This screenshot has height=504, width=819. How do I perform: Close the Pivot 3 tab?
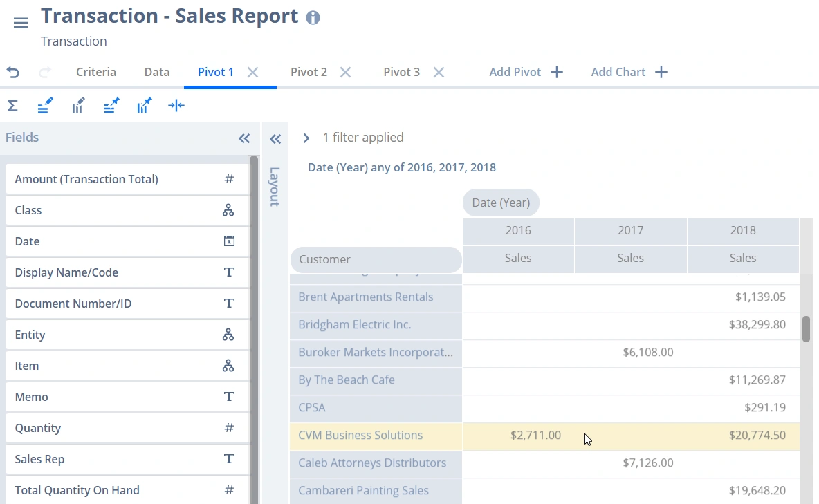pyautogui.click(x=439, y=72)
